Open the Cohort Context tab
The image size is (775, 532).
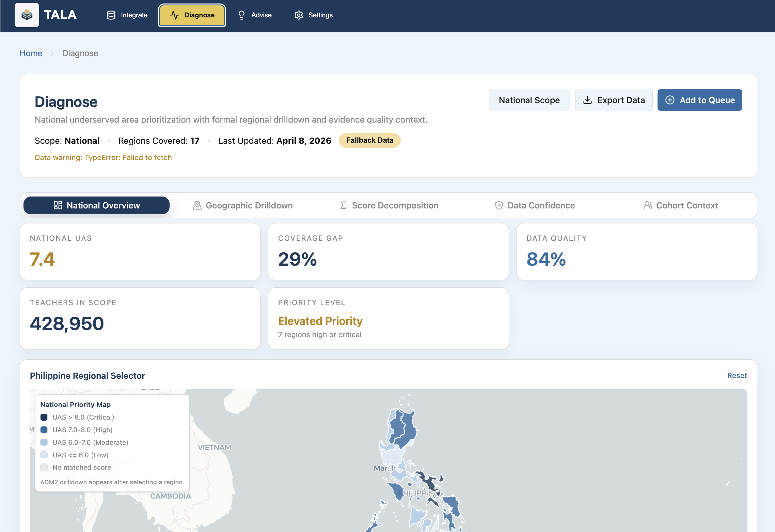coord(681,205)
